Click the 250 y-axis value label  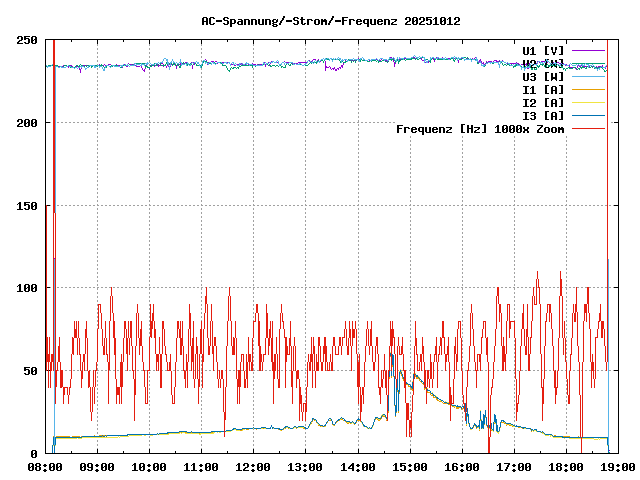pos(27,40)
